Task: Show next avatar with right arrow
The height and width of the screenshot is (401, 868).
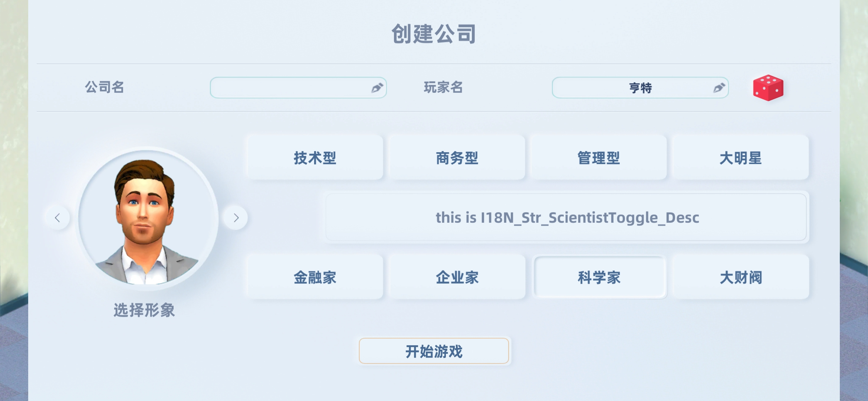Action: coord(236,218)
